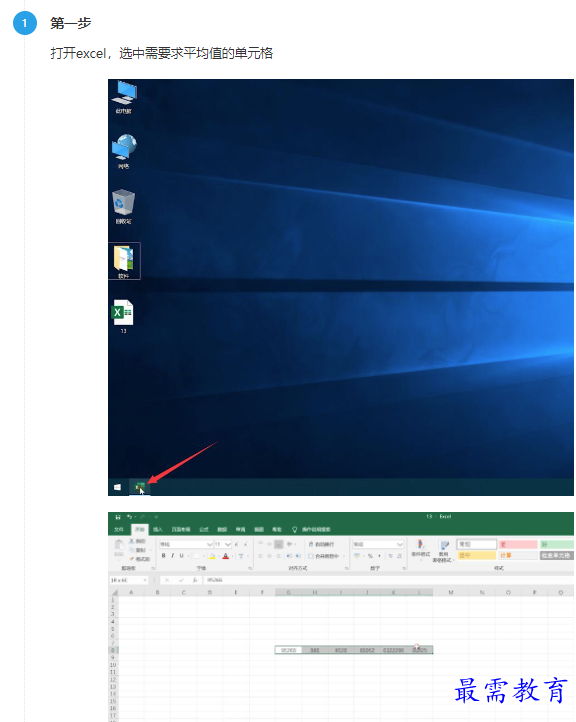Increase font size with larger A icon
Screen dimensions: 576x722
click(x=237, y=544)
